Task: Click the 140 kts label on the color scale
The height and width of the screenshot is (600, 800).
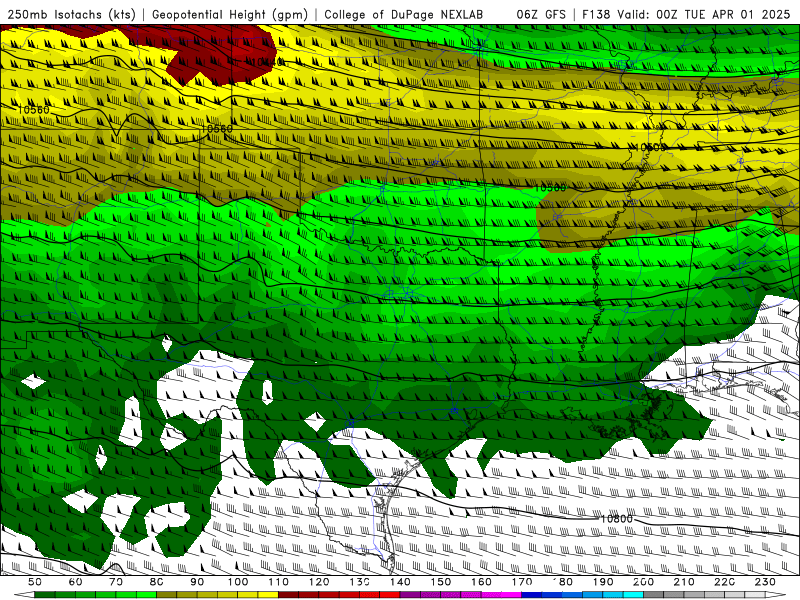Action: [x=400, y=582]
